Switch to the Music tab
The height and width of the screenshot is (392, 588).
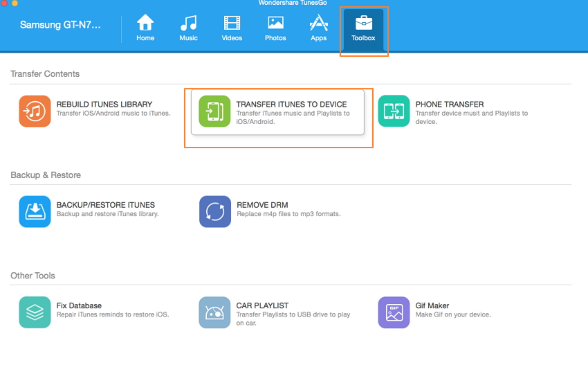click(x=189, y=28)
